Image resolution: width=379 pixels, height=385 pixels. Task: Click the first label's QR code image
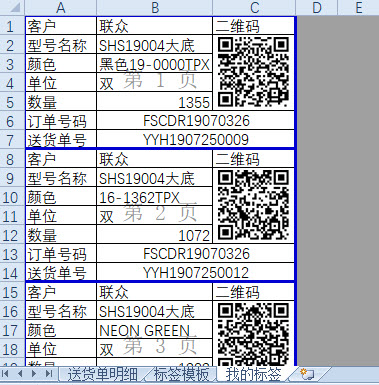[253, 72]
